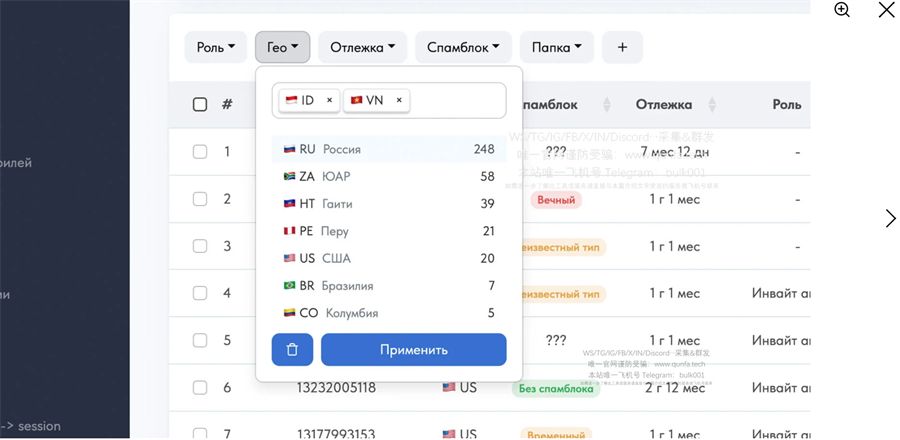Open the Папка filter dropdown
Image resolution: width=900 pixels, height=440 pixels.
pyautogui.click(x=557, y=47)
